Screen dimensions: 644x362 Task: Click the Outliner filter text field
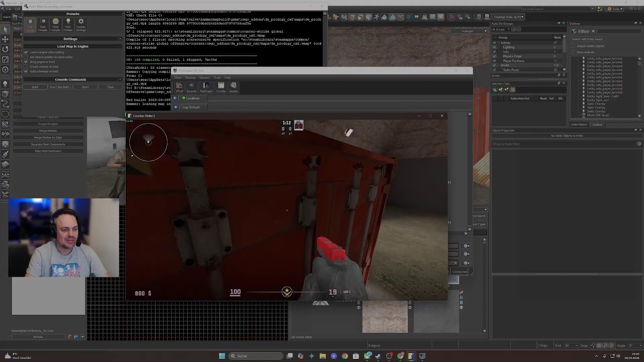(619, 31)
